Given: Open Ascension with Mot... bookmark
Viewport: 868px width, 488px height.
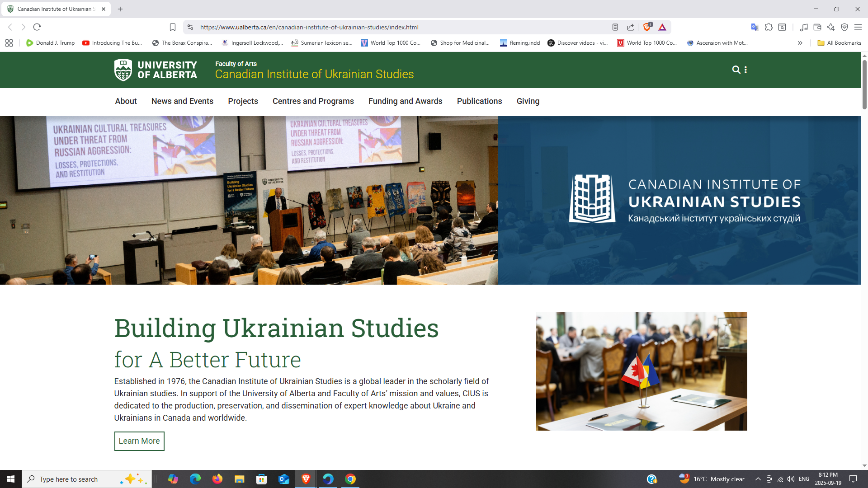Looking at the screenshot, I should point(717,43).
